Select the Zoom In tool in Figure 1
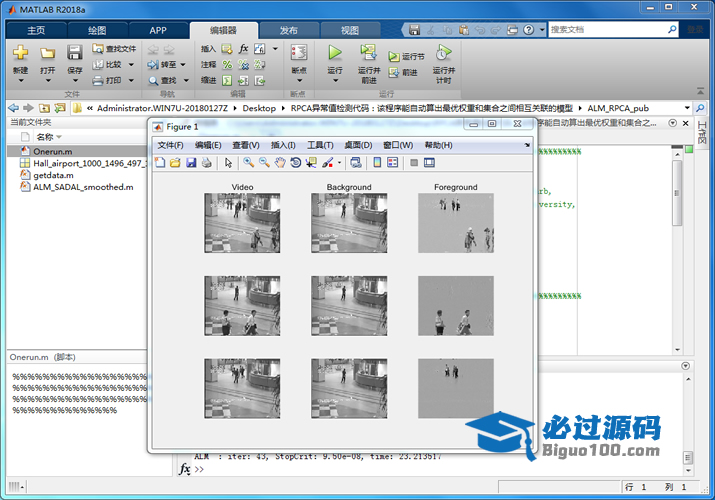This screenshot has width=715, height=500. click(x=249, y=163)
